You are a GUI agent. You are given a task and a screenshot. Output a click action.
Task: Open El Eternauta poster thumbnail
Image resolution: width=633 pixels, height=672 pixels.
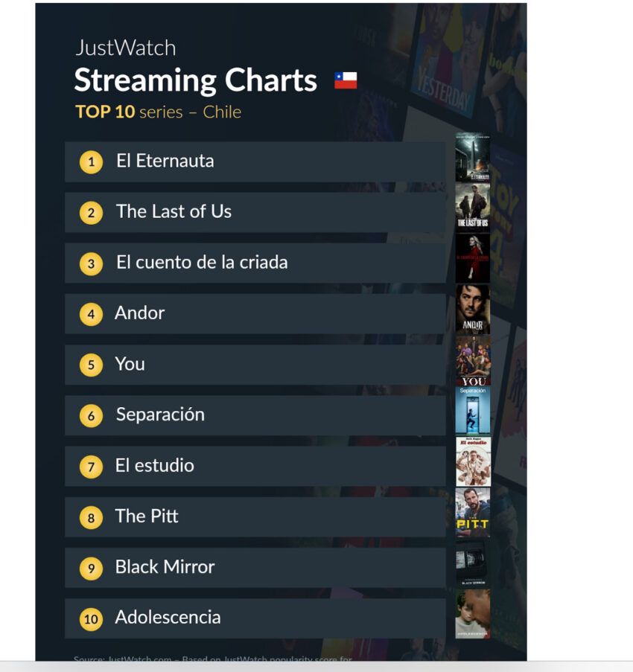(473, 158)
